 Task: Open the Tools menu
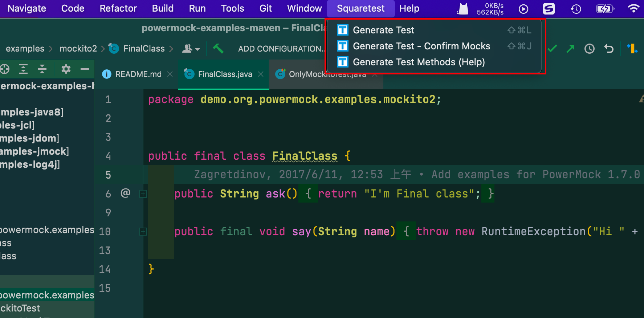[x=232, y=8]
